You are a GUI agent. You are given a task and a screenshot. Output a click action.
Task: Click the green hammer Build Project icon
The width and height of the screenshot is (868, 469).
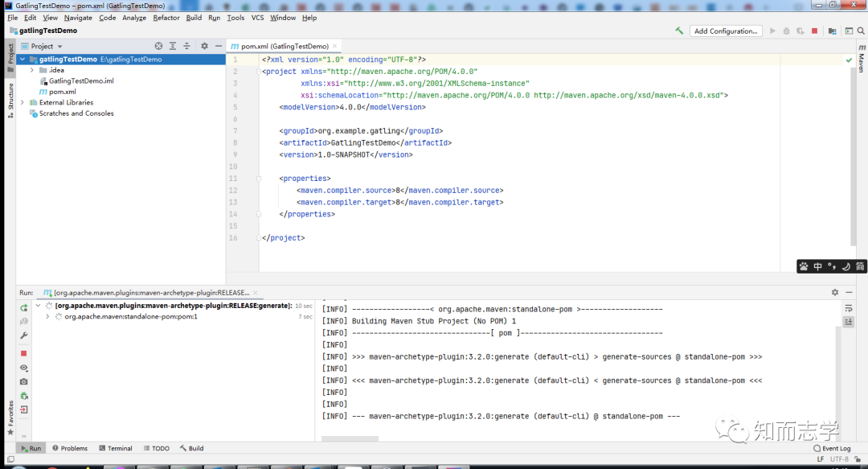(x=679, y=31)
